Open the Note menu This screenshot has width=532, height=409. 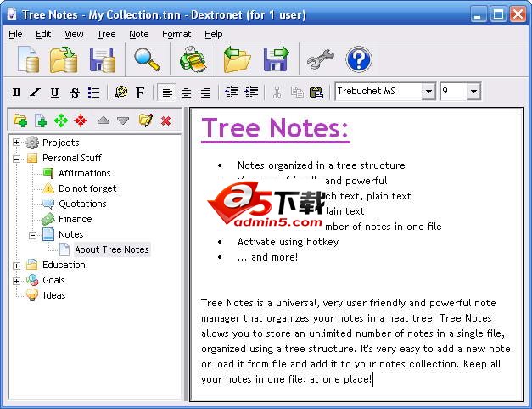[139, 34]
